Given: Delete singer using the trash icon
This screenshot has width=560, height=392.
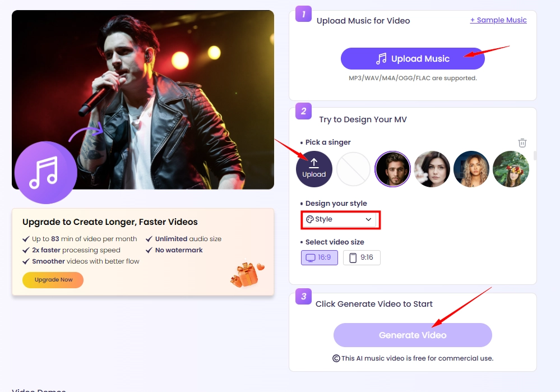Looking at the screenshot, I should (x=522, y=143).
